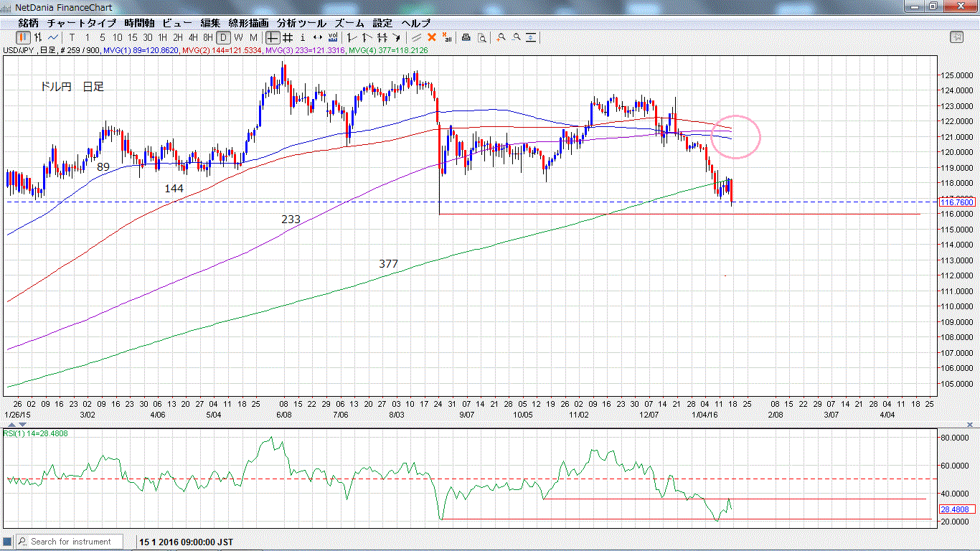Open the ズーム menu
The height and width of the screenshot is (551, 980).
click(x=349, y=23)
